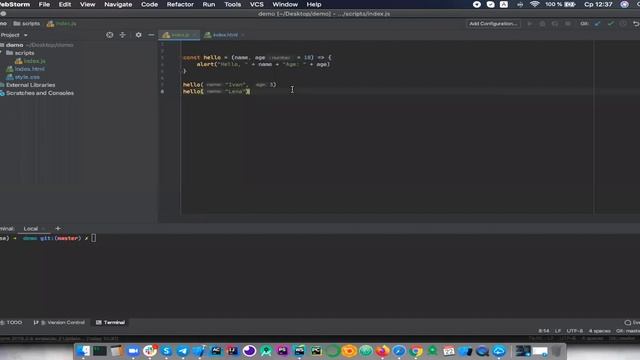Select the Local terminal tab
Screen dimensions: 640x360
pyautogui.click(x=31, y=229)
